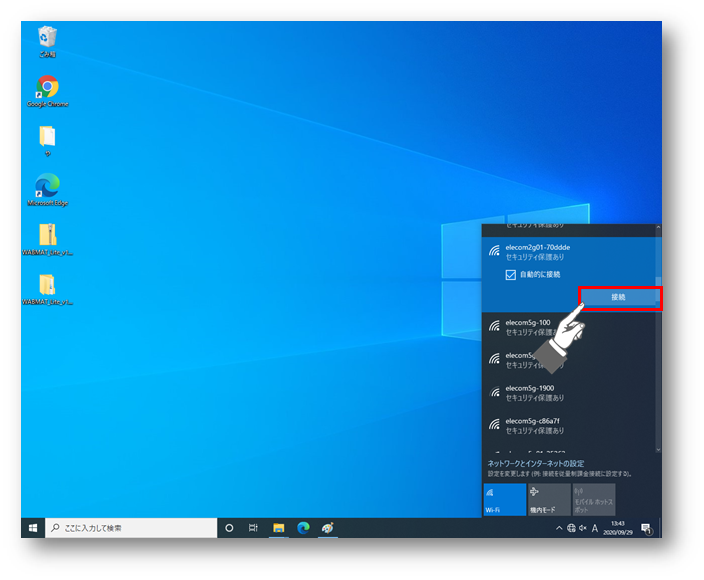This screenshot has height=580, width=704.
Task: Select the elecom5g-1900 network entry
Action: 568,393
